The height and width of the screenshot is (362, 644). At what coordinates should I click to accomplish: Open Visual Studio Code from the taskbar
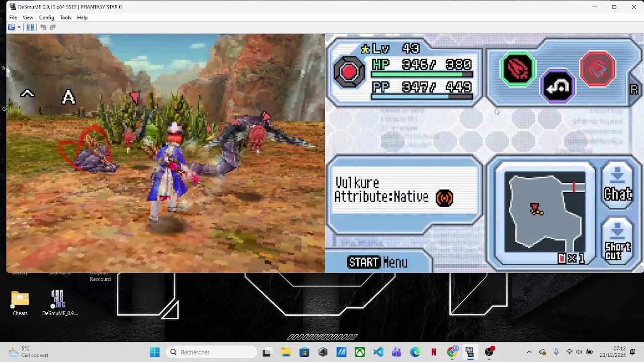point(378,352)
